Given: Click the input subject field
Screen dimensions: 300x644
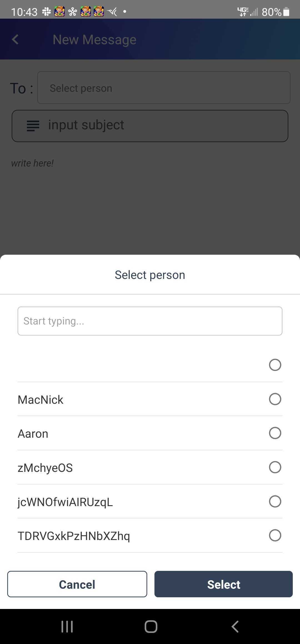Looking at the screenshot, I should pyautogui.click(x=150, y=125).
